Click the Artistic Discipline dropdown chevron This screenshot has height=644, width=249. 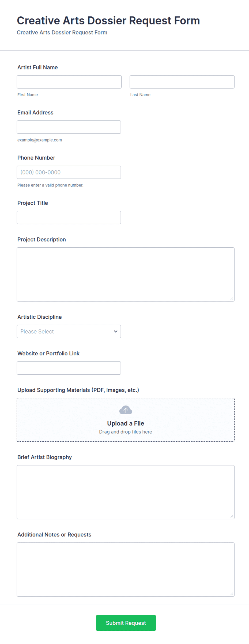pos(116,332)
